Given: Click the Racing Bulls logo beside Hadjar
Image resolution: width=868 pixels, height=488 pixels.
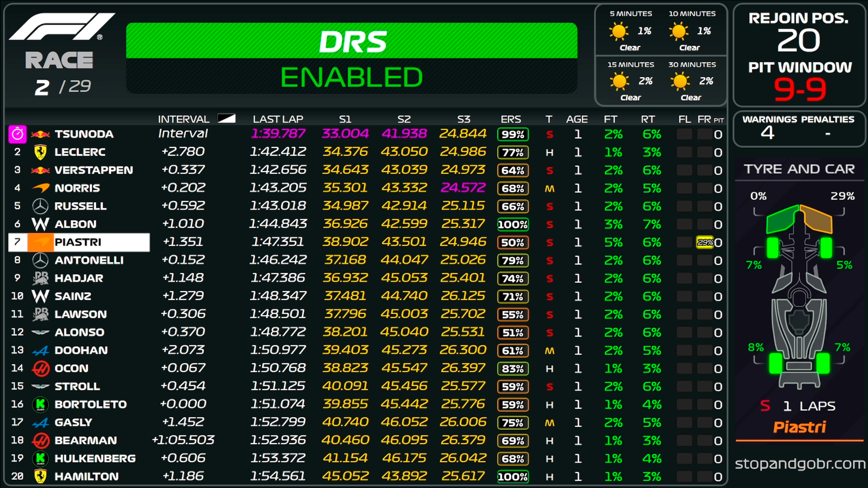Looking at the screenshot, I should pyautogui.click(x=40, y=278).
